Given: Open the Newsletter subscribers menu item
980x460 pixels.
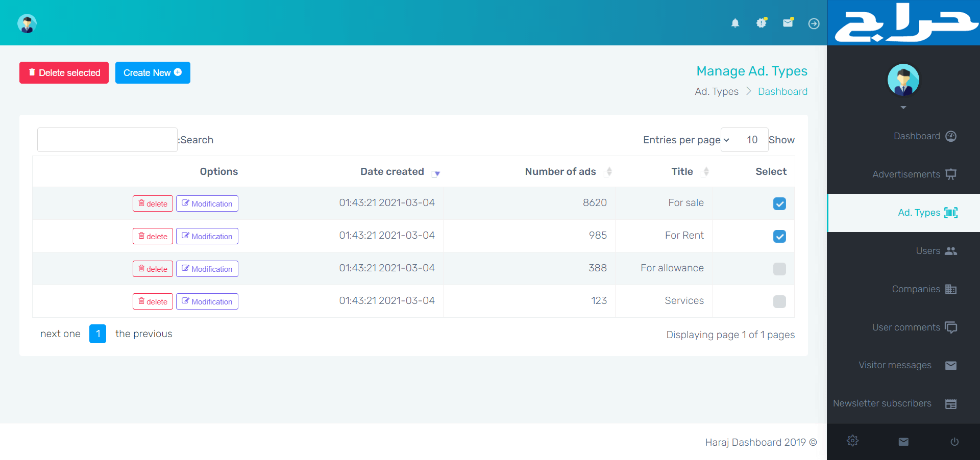Looking at the screenshot, I should pyautogui.click(x=903, y=404).
